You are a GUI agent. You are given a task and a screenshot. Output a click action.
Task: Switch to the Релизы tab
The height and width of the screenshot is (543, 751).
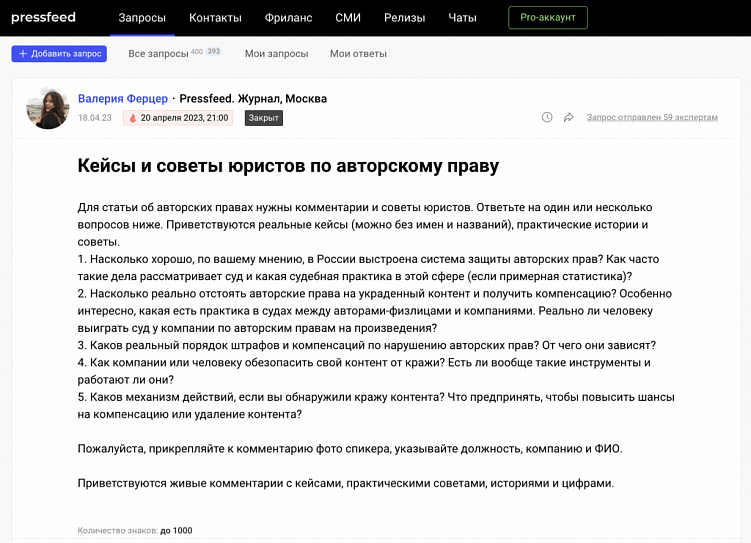404,18
